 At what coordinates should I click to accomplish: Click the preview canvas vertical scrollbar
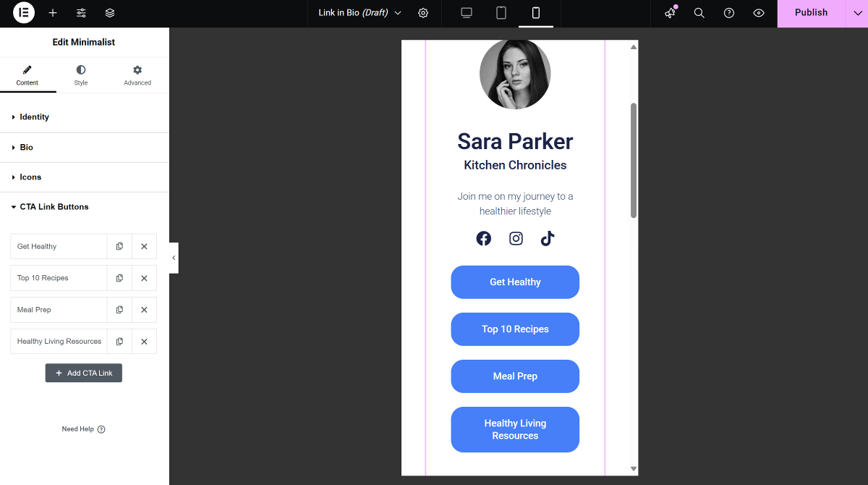pos(634,161)
